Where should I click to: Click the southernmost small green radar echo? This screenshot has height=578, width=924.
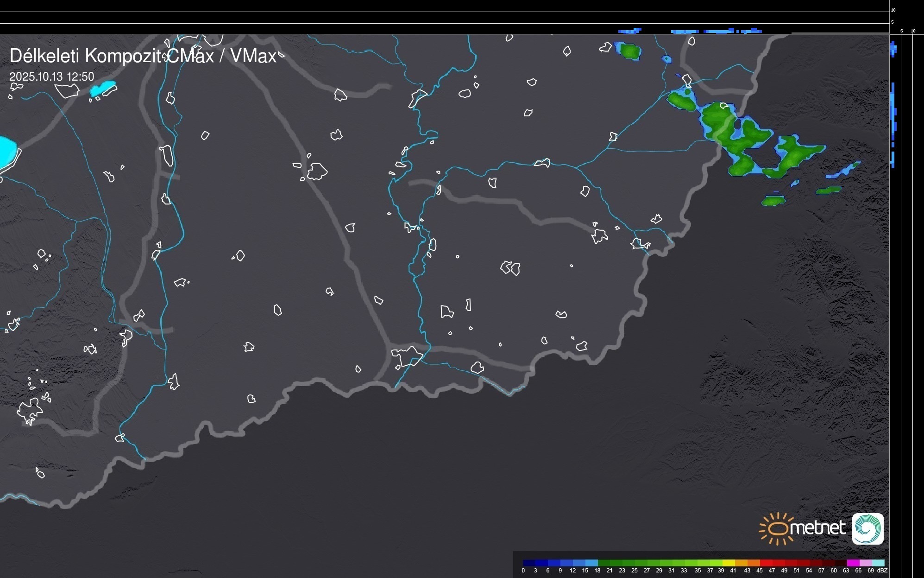pos(773,201)
